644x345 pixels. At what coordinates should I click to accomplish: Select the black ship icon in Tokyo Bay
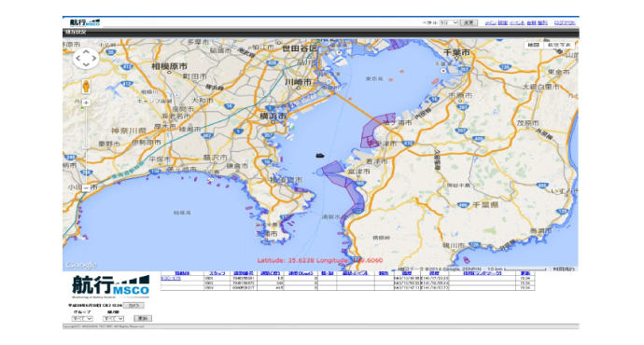320,156
